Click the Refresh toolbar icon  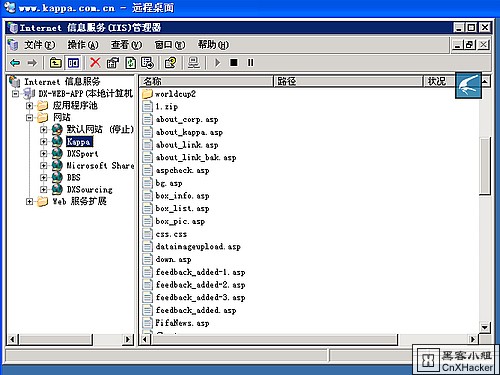coord(130,63)
